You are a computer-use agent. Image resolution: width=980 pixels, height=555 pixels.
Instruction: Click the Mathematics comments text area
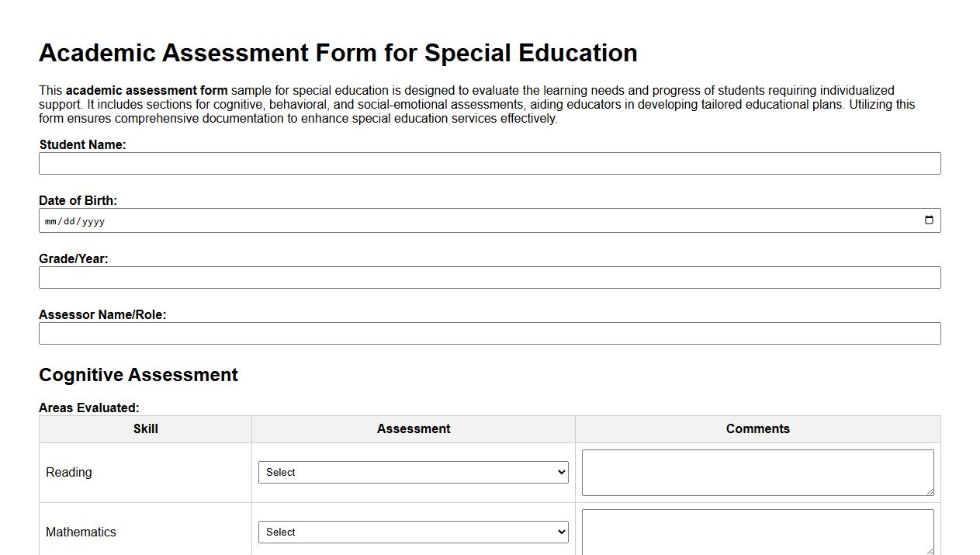coord(757,532)
